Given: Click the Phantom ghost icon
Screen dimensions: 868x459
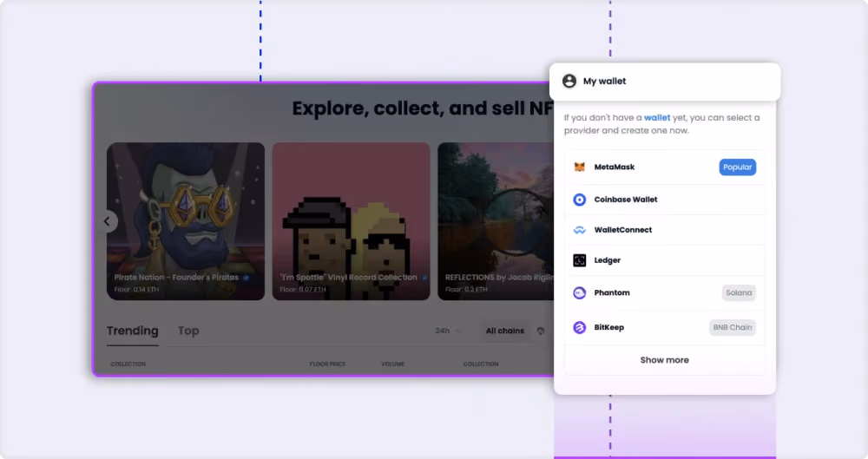Looking at the screenshot, I should 579,293.
